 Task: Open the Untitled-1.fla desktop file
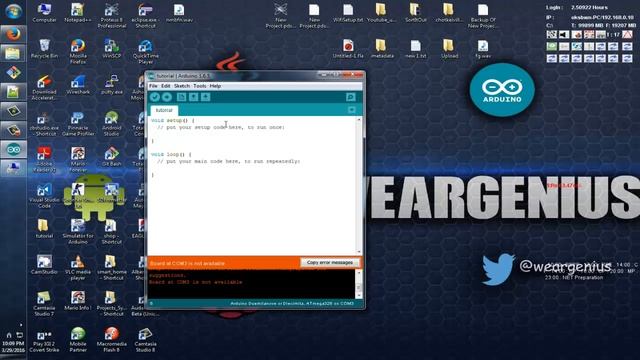coord(348,49)
